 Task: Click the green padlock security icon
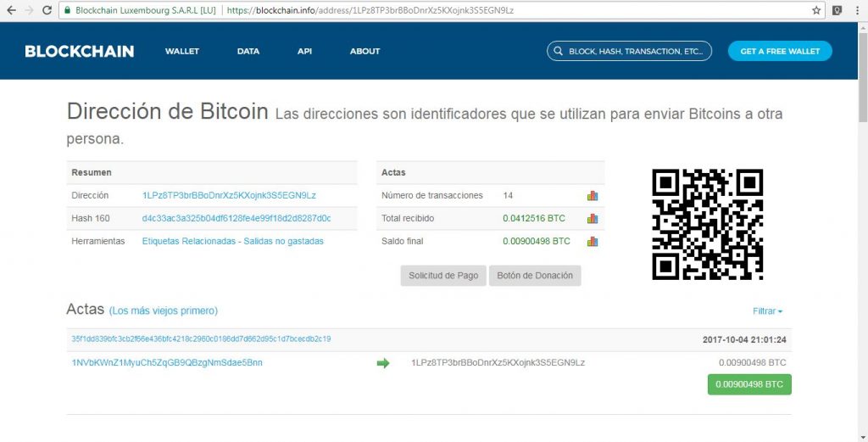[68, 10]
